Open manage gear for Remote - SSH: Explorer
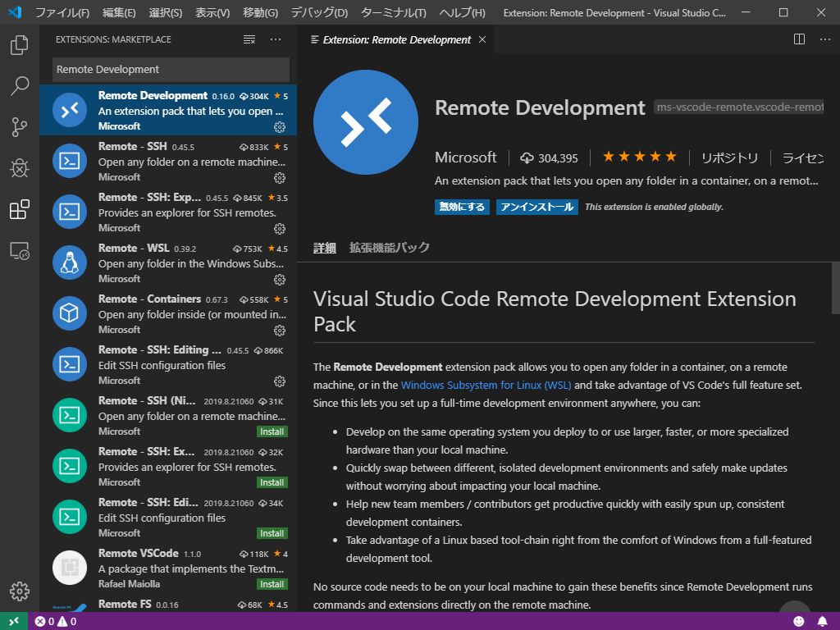840x630 pixels. (x=280, y=229)
